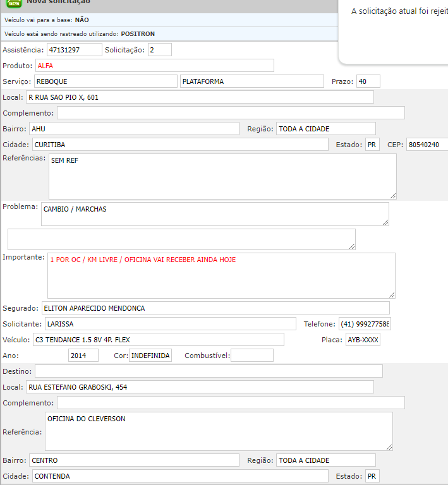Click the green GPS icon

coord(14,3)
